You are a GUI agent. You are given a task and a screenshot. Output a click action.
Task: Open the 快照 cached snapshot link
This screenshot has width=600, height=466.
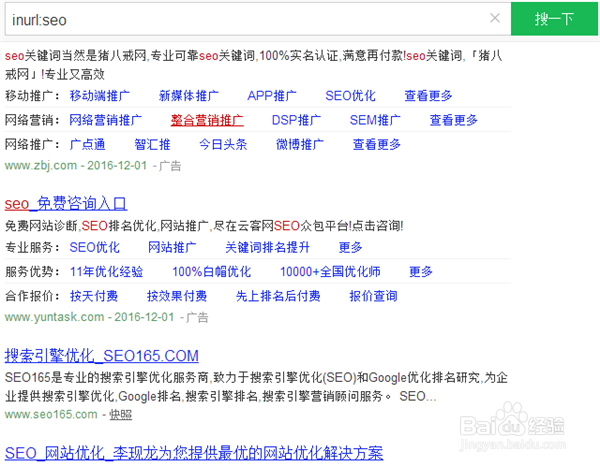pyautogui.click(x=121, y=415)
